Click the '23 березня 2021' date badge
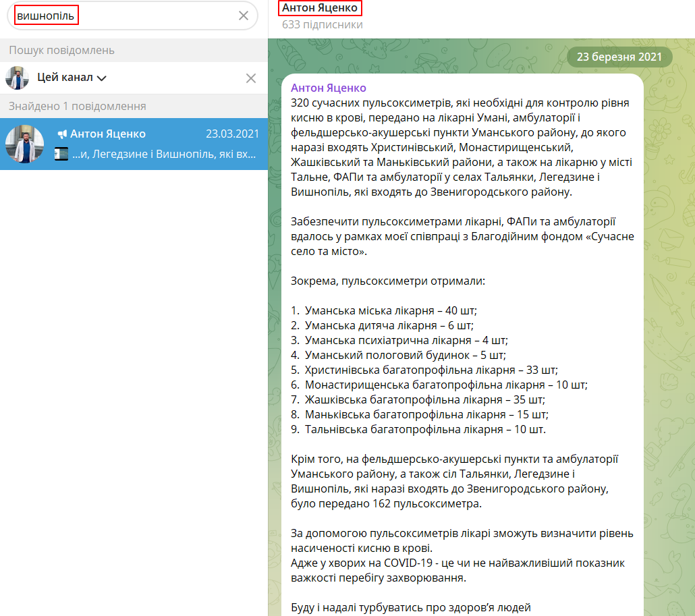The image size is (695, 616). [619, 57]
